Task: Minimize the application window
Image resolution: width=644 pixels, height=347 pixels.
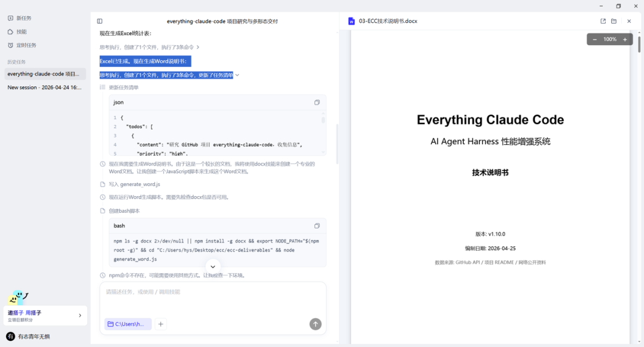Action: click(x=601, y=6)
